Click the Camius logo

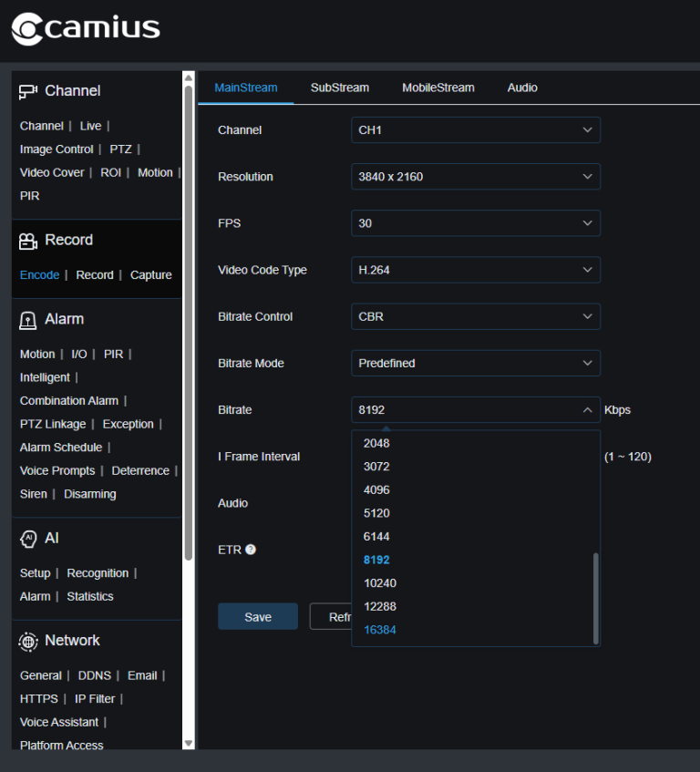[x=86, y=28]
